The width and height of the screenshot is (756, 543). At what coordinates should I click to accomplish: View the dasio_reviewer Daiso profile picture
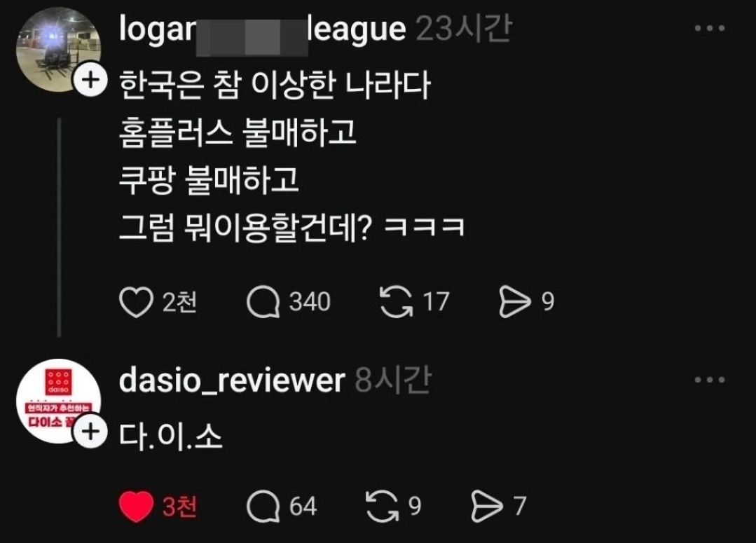(58, 401)
